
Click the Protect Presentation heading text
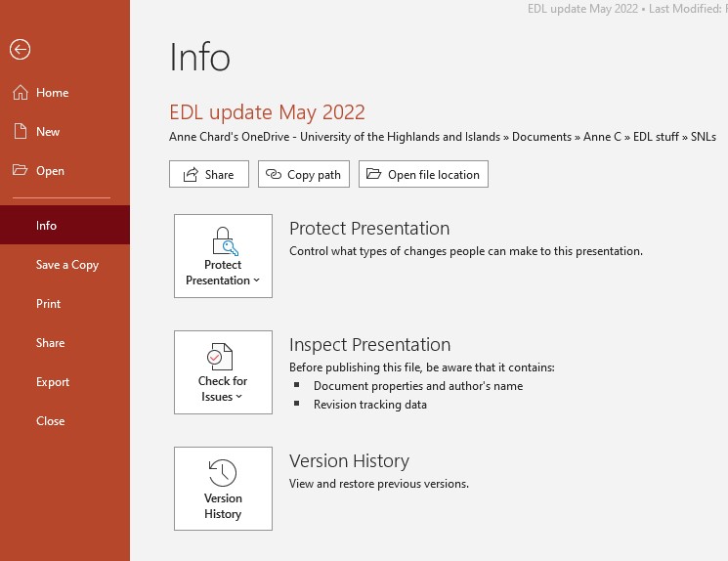[x=369, y=228]
